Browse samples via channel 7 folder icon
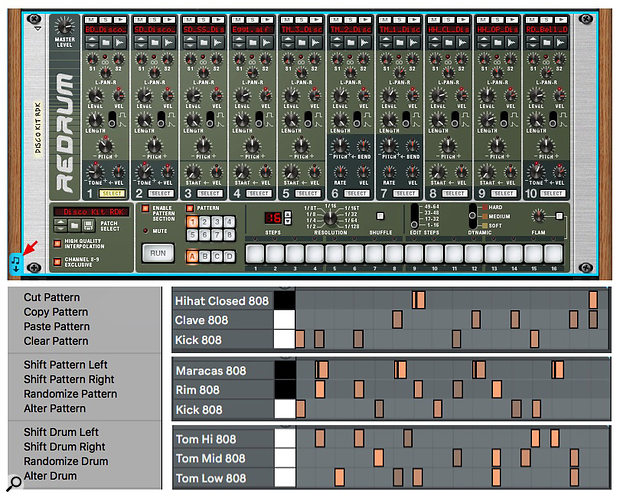This screenshot has height=498, width=620. point(400,42)
